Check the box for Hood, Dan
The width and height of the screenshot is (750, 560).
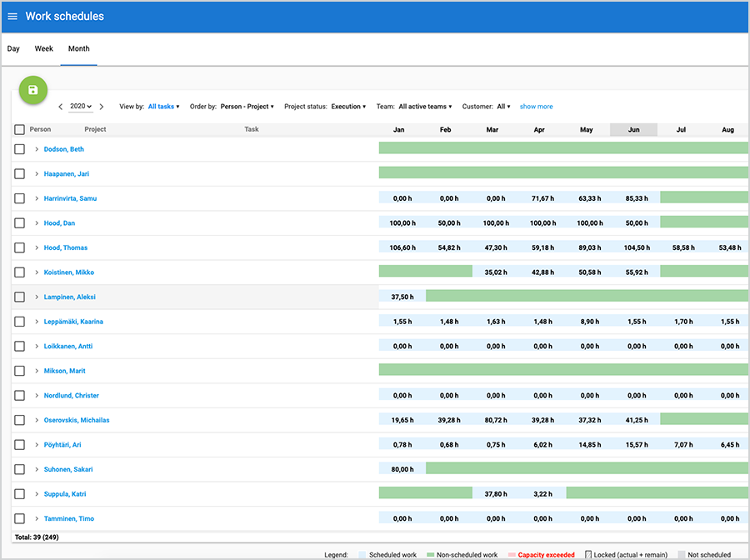(x=20, y=222)
